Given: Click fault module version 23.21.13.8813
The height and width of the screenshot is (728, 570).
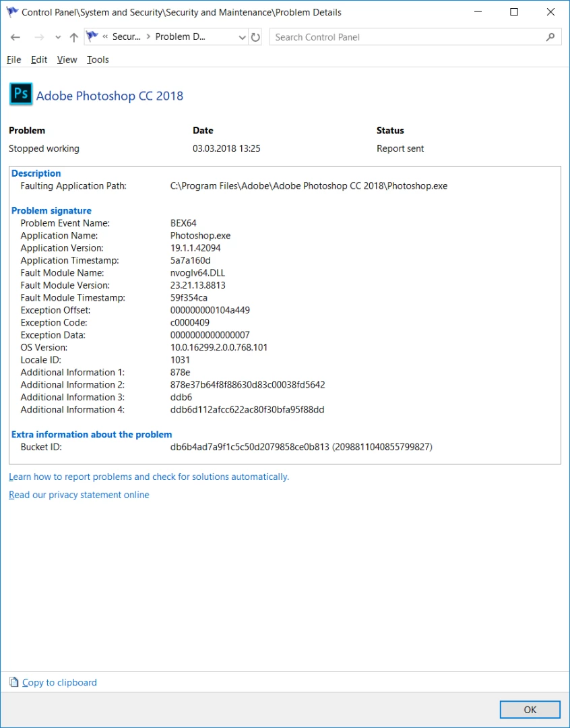Looking at the screenshot, I should pos(197,286).
